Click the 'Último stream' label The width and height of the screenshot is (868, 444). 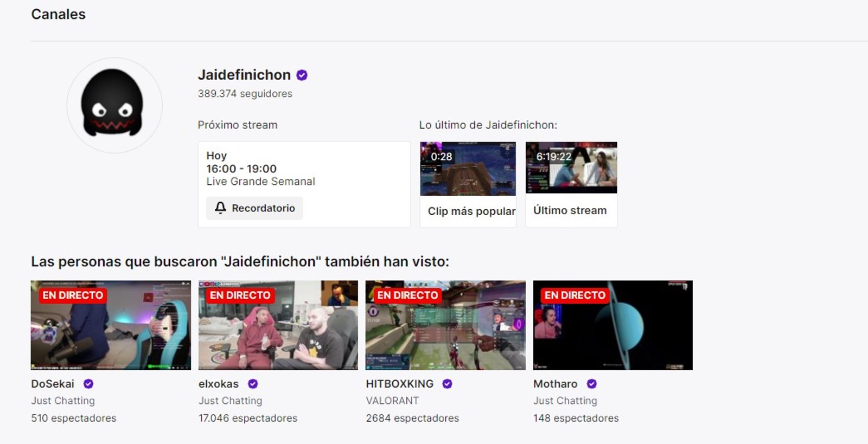[x=570, y=210]
